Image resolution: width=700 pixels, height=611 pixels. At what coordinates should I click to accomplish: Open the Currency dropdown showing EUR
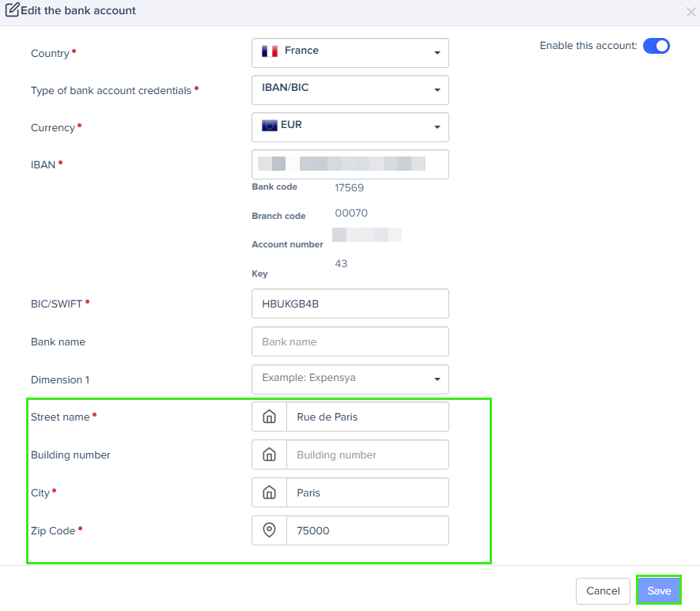click(350, 127)
